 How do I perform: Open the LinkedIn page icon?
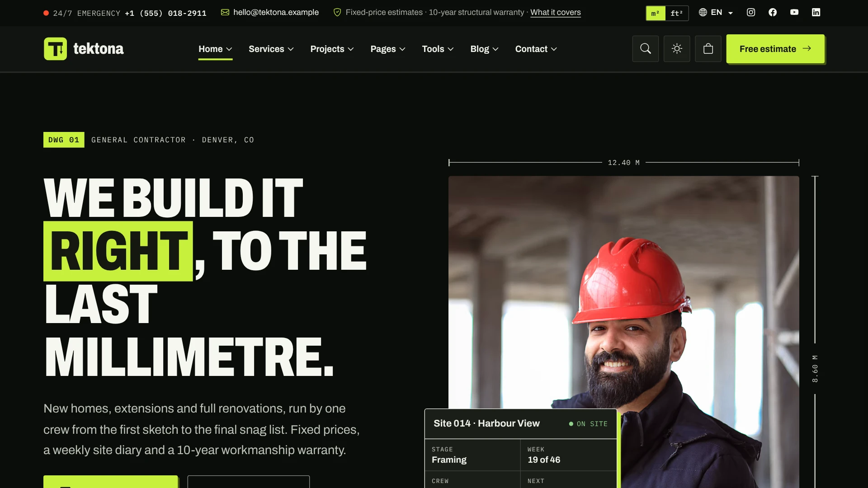tap(816, 13)
